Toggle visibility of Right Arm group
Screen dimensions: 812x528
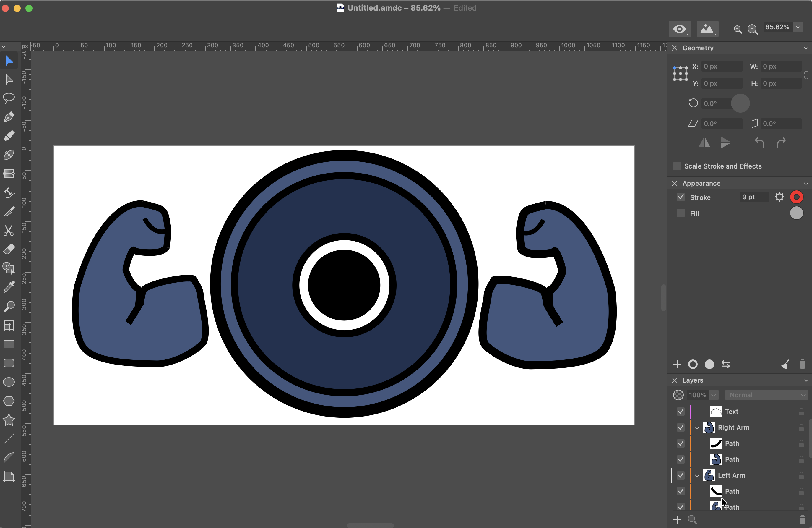pos(681,427)
